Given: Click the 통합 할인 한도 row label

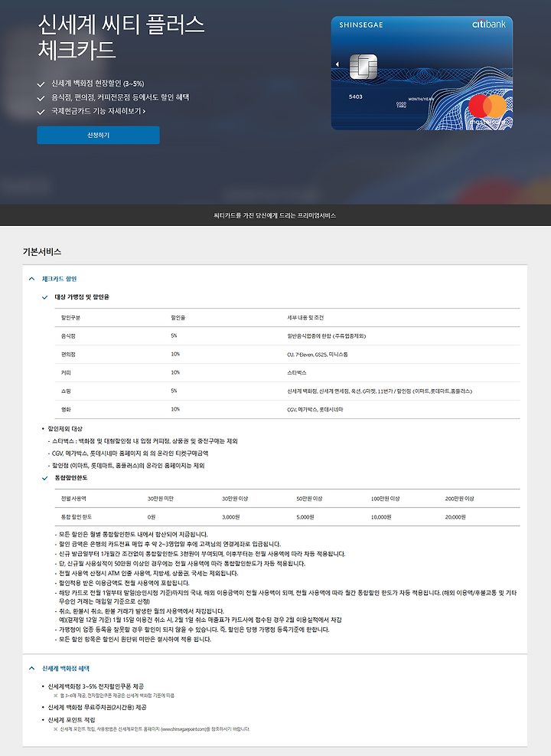Looking at the screenshot, I should [77, 517].
